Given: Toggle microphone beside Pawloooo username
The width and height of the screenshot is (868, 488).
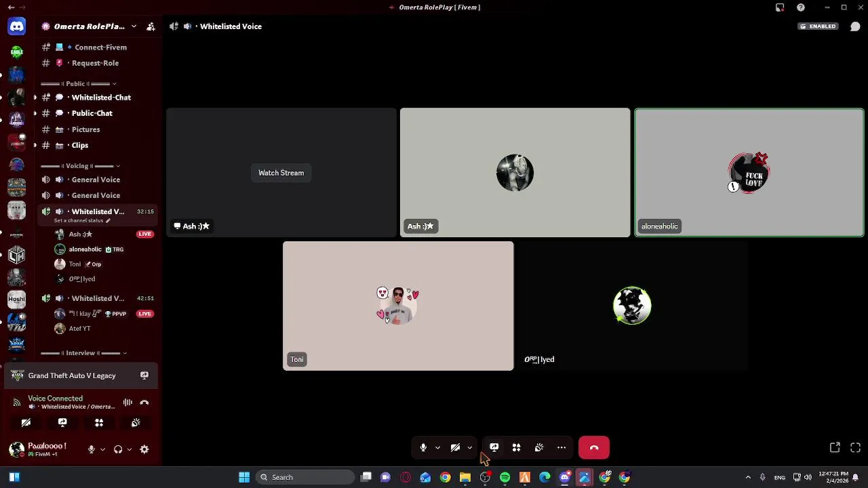Looking at the screenshot, I should click(91, 449).
